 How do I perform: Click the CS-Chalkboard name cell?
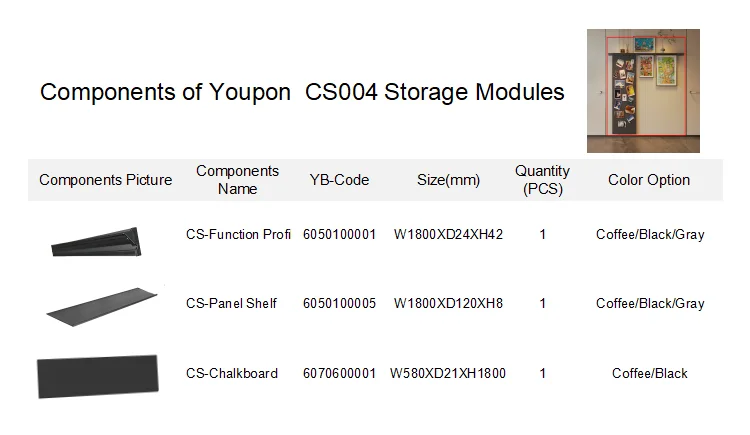(x=232, y=373)
